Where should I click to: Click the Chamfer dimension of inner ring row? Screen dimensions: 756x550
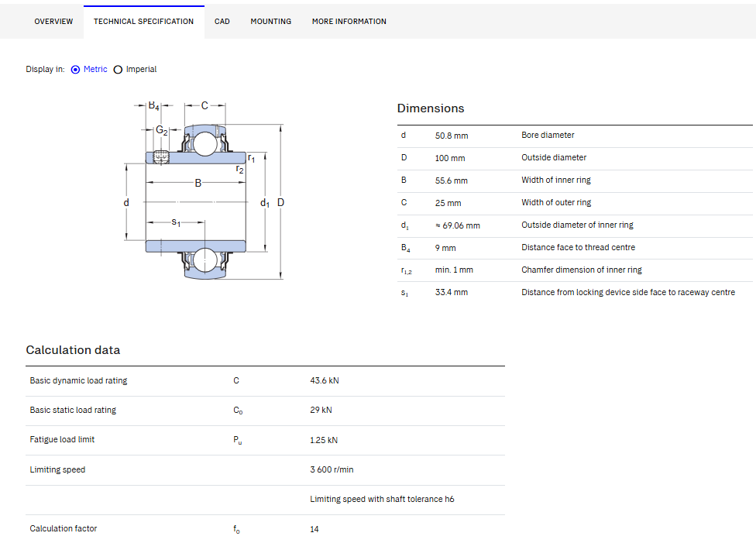[575, 270]
